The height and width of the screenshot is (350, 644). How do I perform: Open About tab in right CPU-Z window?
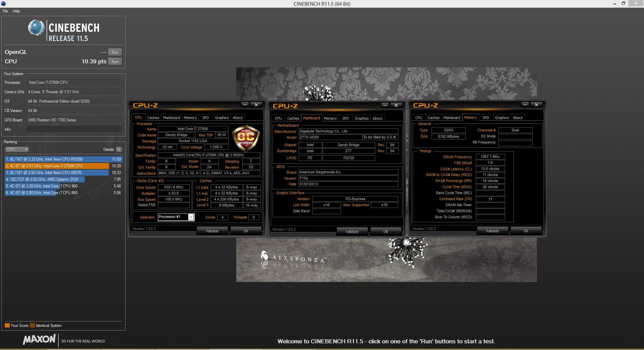518,118
